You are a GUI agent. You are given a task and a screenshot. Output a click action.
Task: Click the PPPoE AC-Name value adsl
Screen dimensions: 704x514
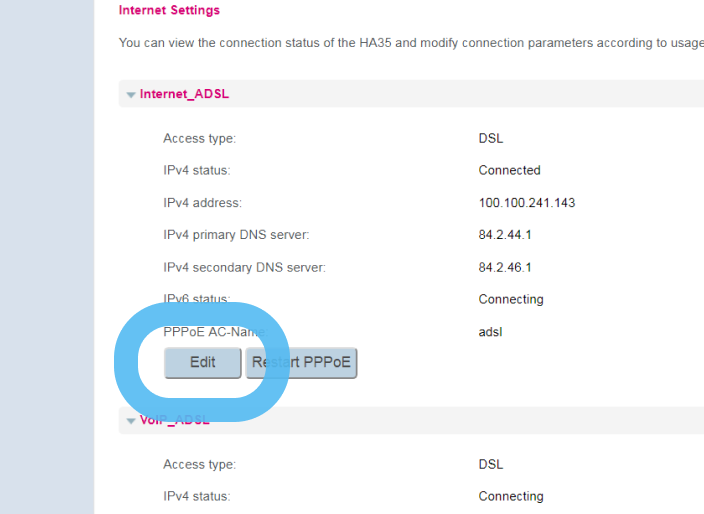pos(490,332)
